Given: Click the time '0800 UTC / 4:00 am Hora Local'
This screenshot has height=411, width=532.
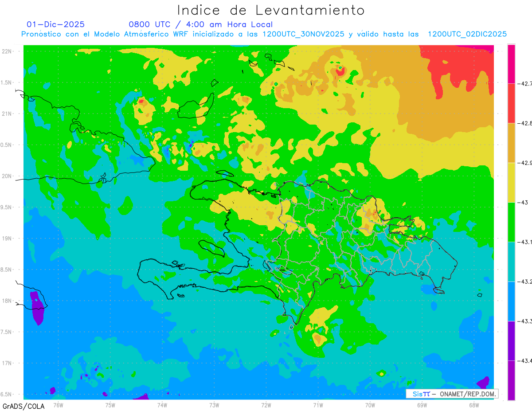Looking at the screenshot, I should pyautogui.click(x=201, y=24).
